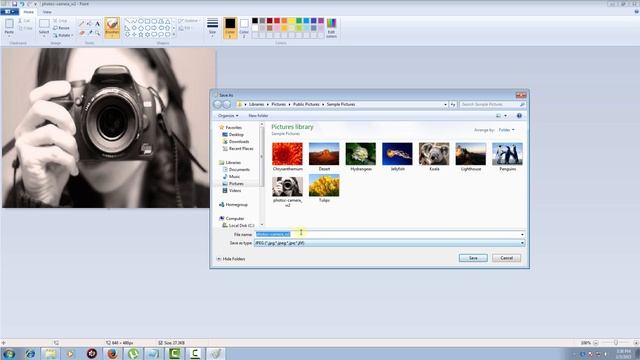Click the Paste button in Paint ribbon
The height and width of the screenshot is (360, 640).
point(9,27)
